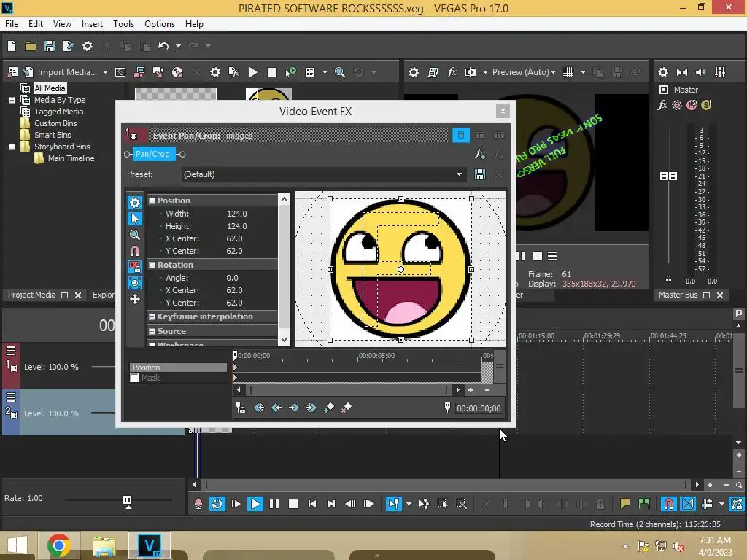The image size is (747, 560).
Task: Toggle timeline Enable Snapping magnet
Action: (x=668, y=504)
